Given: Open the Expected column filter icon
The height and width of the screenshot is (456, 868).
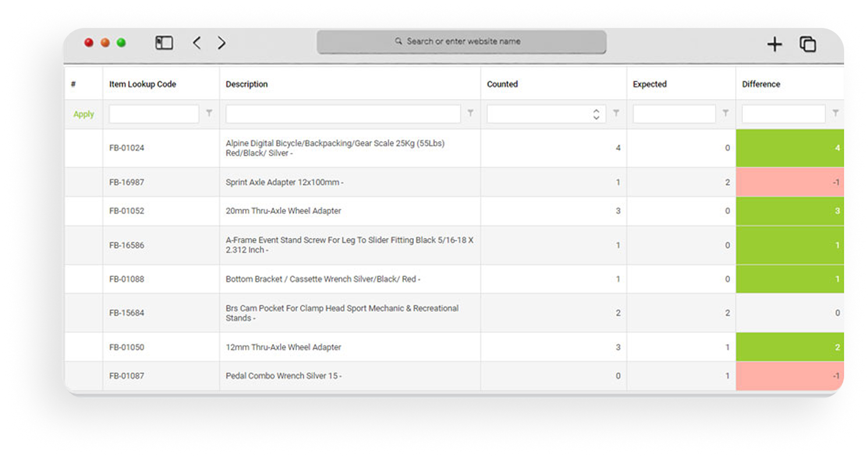Looking at the screenshot, I should tap(725, 114).
